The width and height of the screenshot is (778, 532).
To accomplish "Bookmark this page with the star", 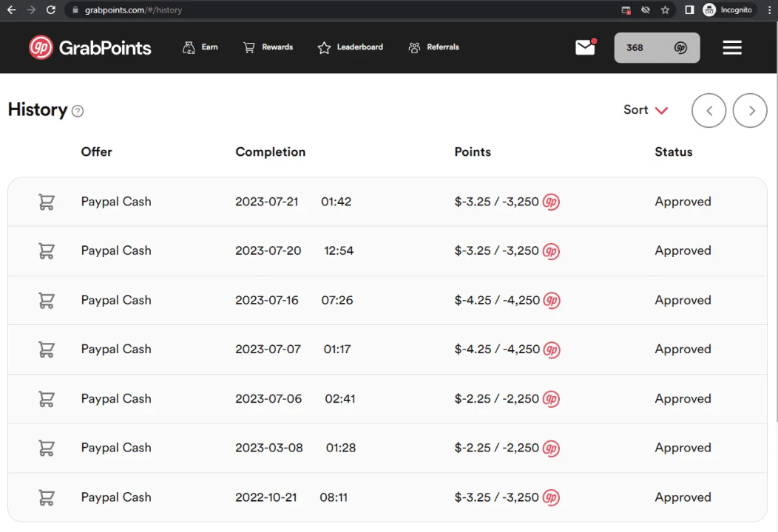I will point(665,10).
